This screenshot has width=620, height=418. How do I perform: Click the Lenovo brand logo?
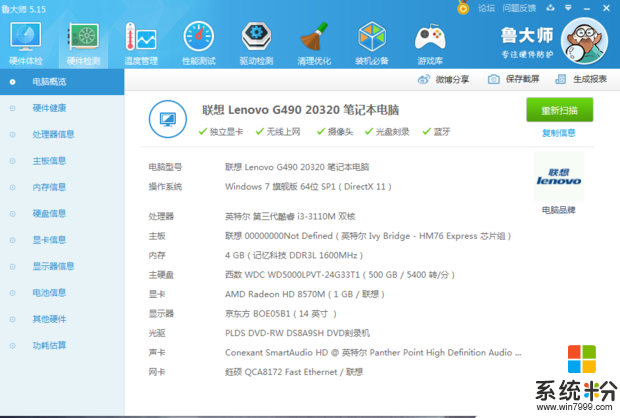click(559, 177)
